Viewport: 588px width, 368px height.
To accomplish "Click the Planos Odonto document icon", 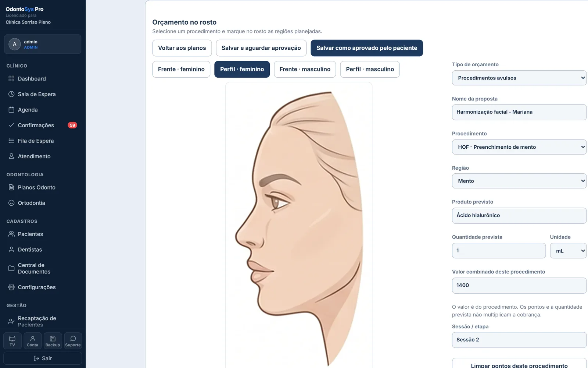I will pos(11,187).
